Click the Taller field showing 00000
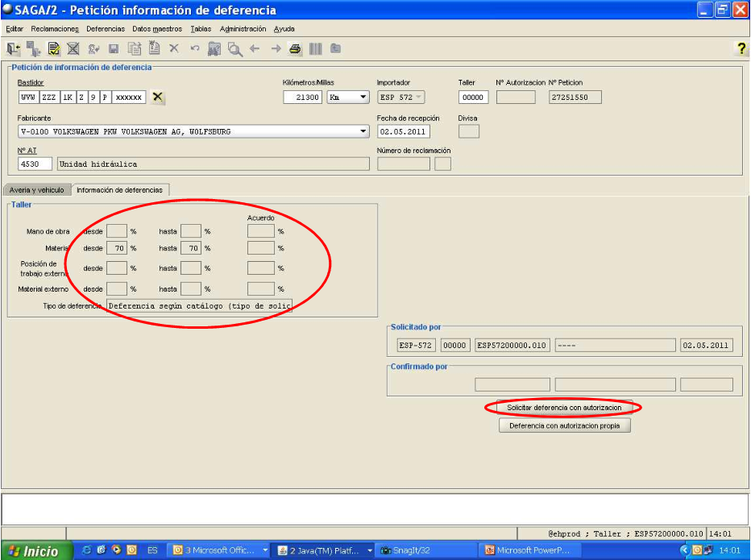Image resolution: width=751 pixels, height=560 pixels. click(473, 97)
